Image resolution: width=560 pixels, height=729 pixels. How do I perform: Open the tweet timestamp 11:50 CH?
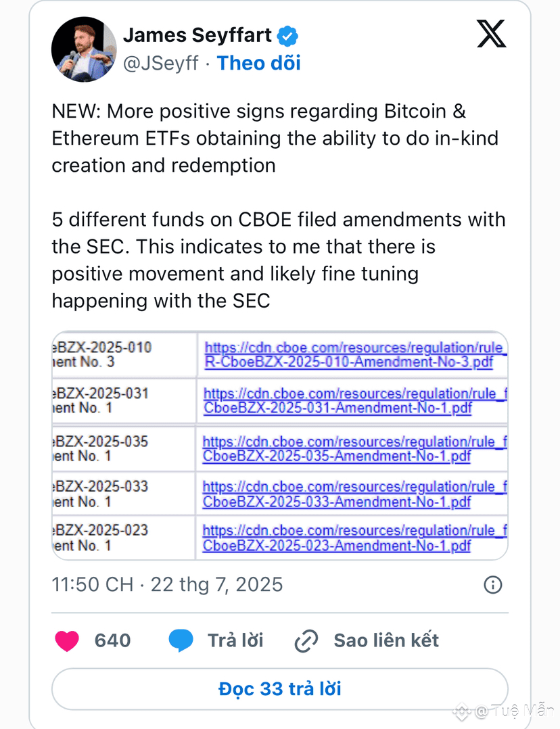point(93,584)
